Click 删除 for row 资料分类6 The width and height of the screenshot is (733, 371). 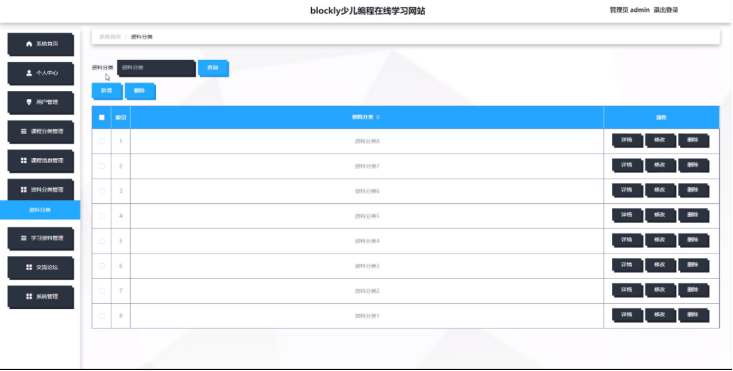[x=693, y=191]
